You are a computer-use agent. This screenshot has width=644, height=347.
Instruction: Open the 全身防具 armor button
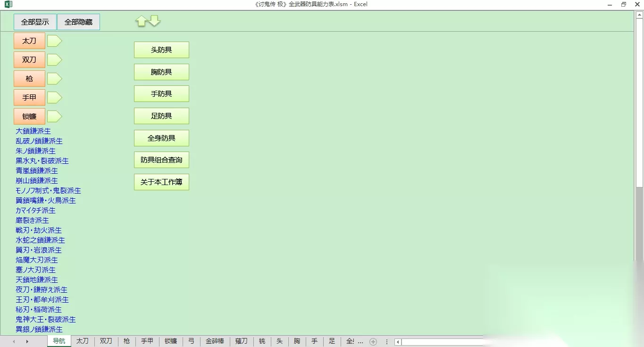click(161, 138)
